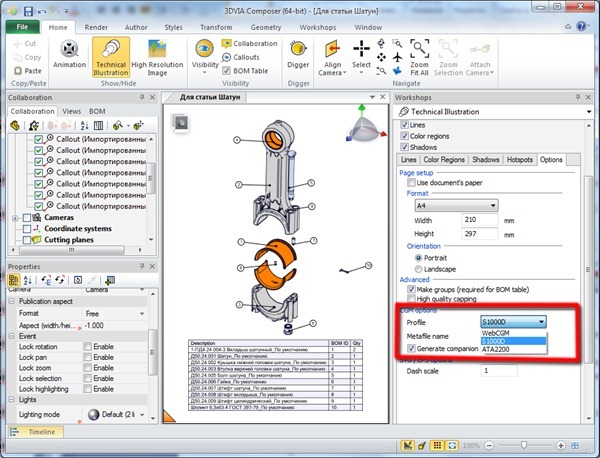Image resolution: width=600 pixels, height=458 pixels.
Task: Open the Workshops ribbon tab
Action: (x=318, y=27)
